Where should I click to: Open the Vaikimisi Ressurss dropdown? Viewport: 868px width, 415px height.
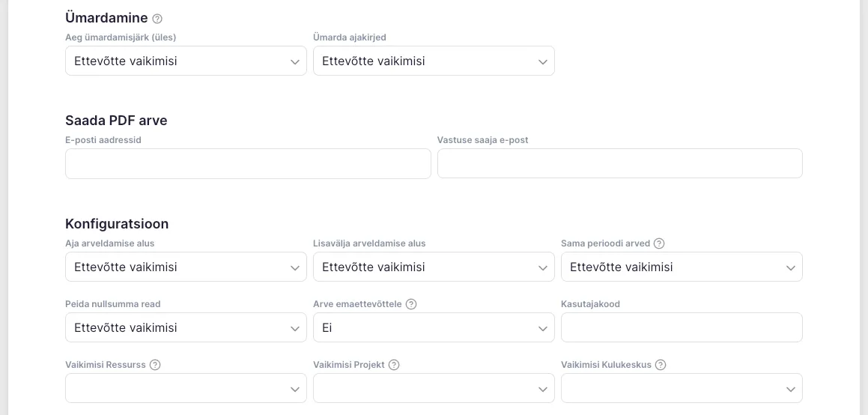point(186,389)
